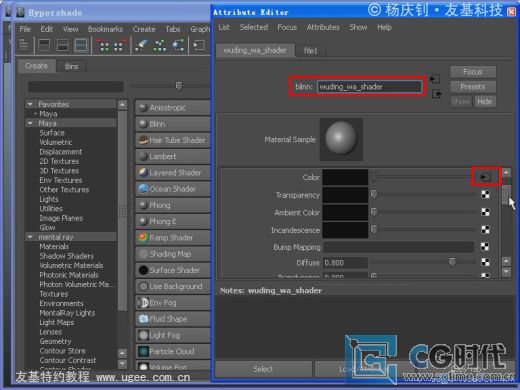The width and height of the screenshot is (520, 390).
Task: Create a Blinn material from list
Action: [173, 124]
